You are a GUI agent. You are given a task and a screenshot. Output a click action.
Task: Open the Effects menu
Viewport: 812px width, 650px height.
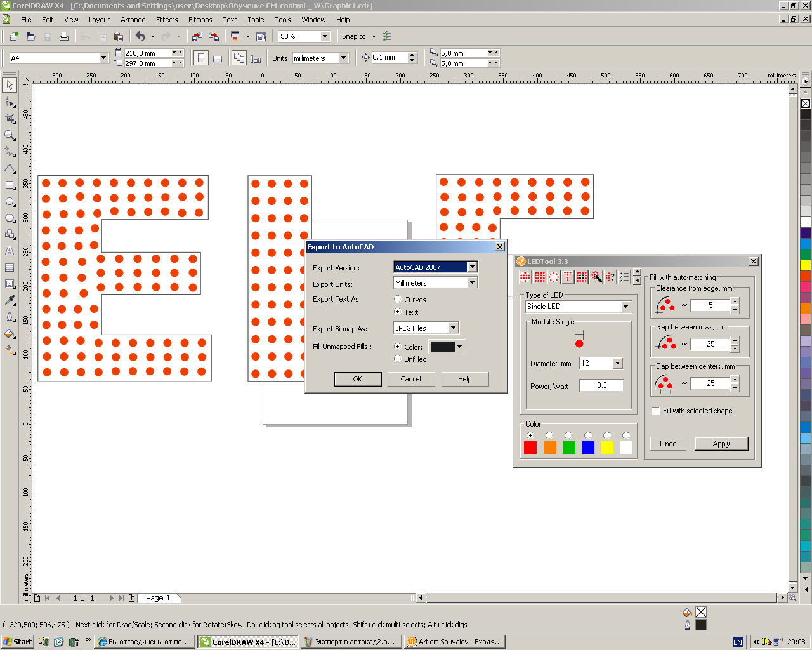click(167, 20)
